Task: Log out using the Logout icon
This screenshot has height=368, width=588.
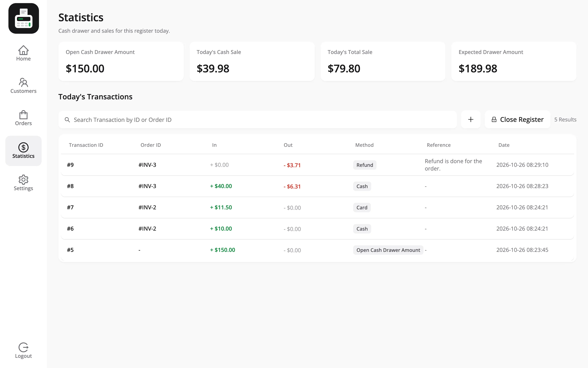Action: (x=23, y=350)
